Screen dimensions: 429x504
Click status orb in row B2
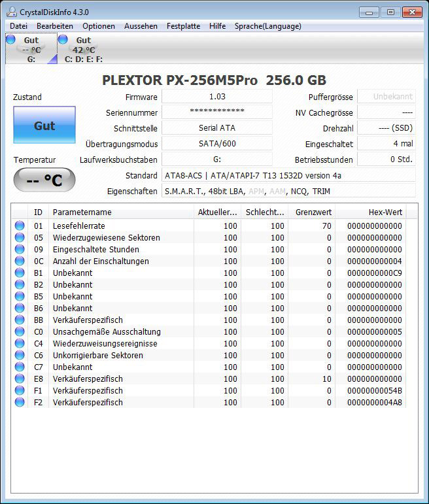click(x=20, y=284)
